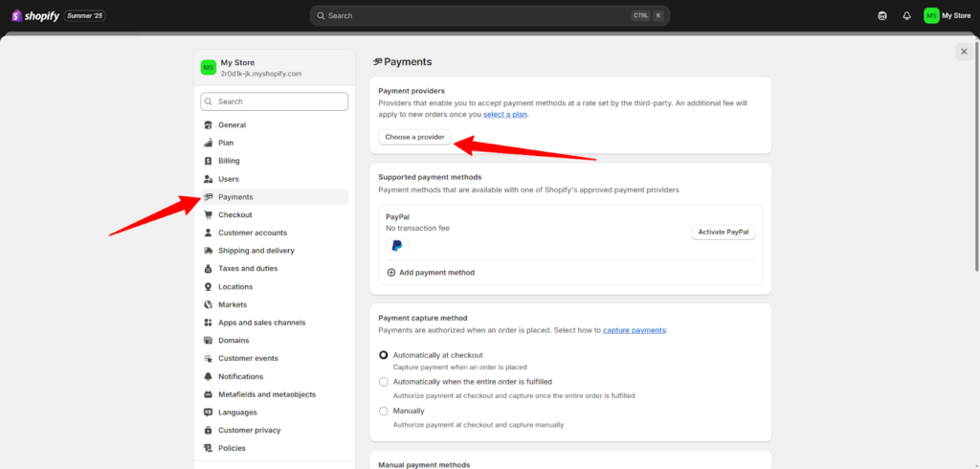Open the notifications bell icon
This screenshot has width=980, height=469.
906,15
